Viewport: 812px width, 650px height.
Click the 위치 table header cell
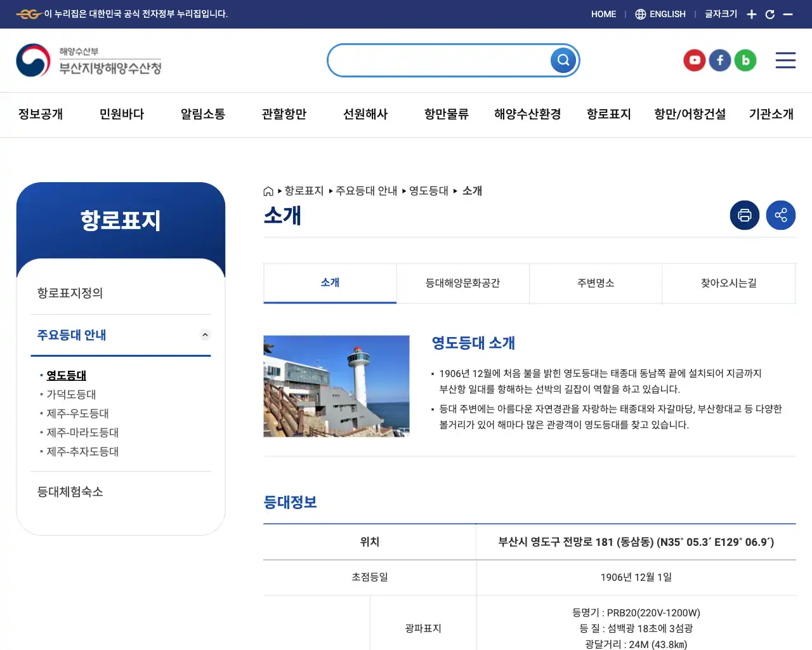tap(370, 542)
